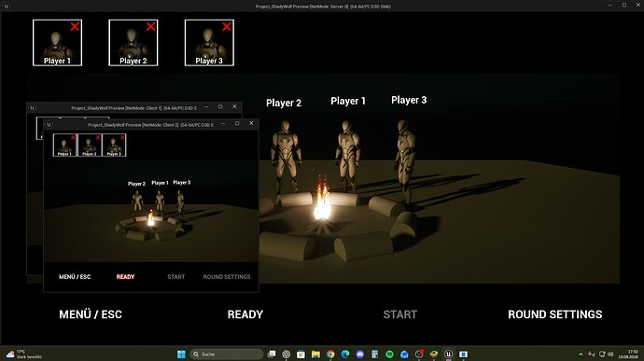Open the Calculator taskbar icon
Screen dimensions: 644x361
coord(374,354)
